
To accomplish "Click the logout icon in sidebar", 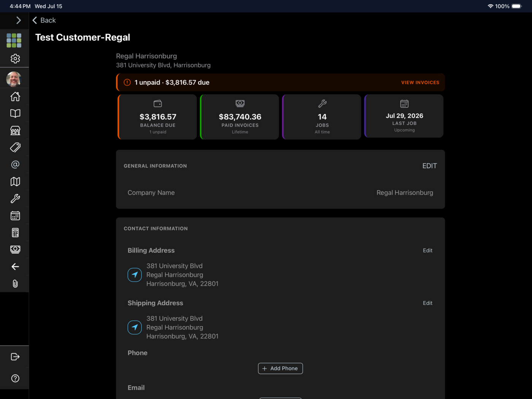I will pyautogui.click(x=15, y=357).
